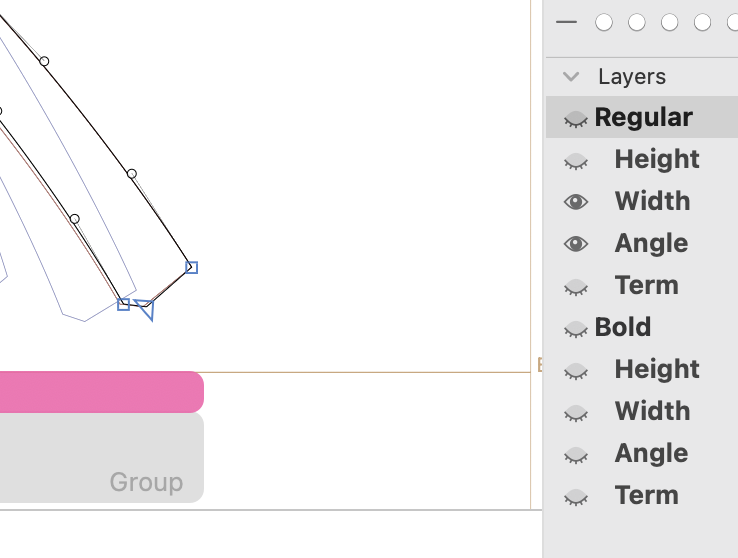
Task: Select the blue triangle node at path bottom
Action: coord(146,308)
